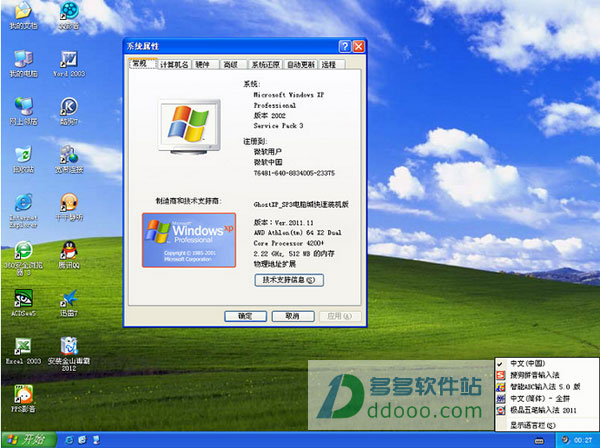
Task: Close the 系统属性 dialog
Action: point(359,46)
